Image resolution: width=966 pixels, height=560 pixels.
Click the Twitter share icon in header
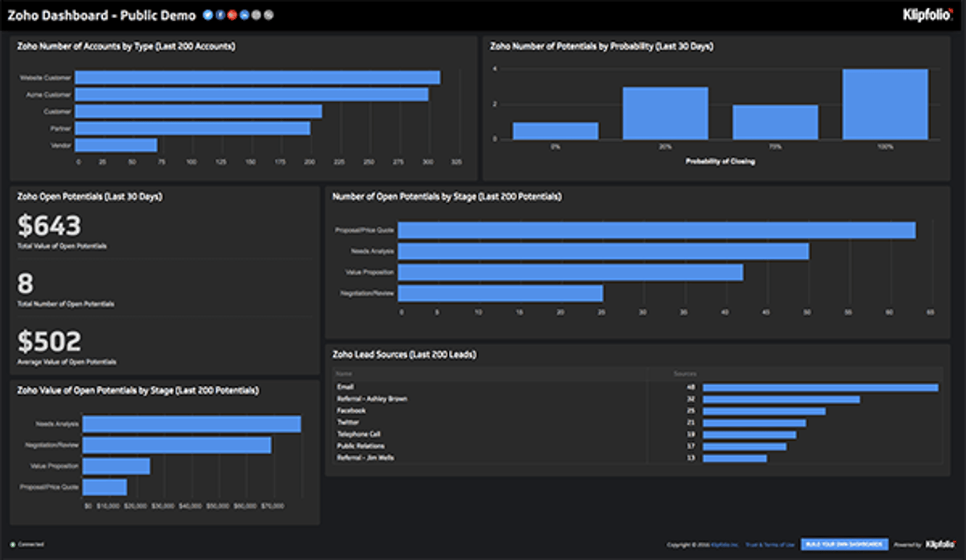208,15
